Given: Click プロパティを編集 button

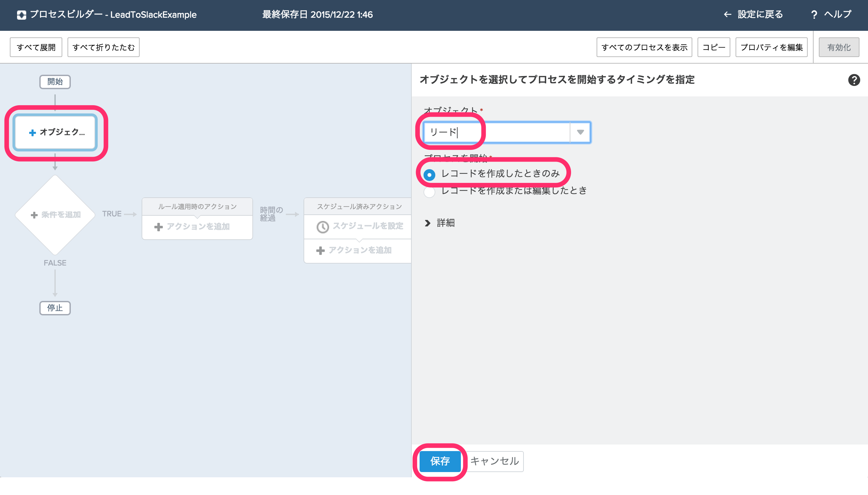Looking at the screenshot, I should click(x=772, y=47).
